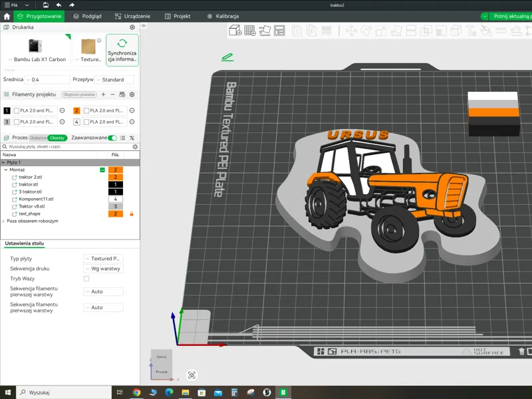The image size is (532, 399).
Task: Add a new plate with the grid-plus icon
Action: click(250, 31)
